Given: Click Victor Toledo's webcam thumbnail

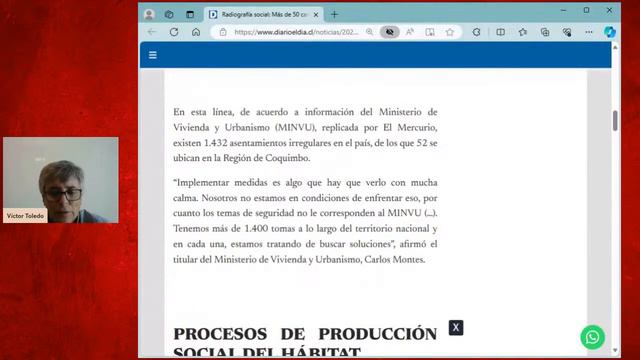Looking at the screenshot, I should pyautogui.click(x=61, y=180).
